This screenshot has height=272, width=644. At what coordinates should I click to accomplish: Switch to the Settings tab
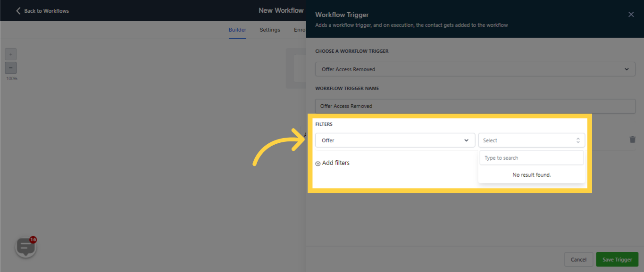pyautogui.click(x=269, y=29)
